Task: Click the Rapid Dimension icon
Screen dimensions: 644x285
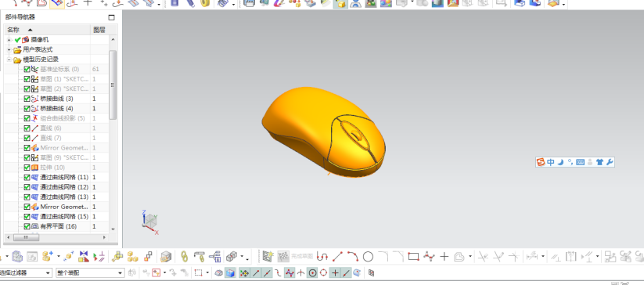Action: point(533,257)
